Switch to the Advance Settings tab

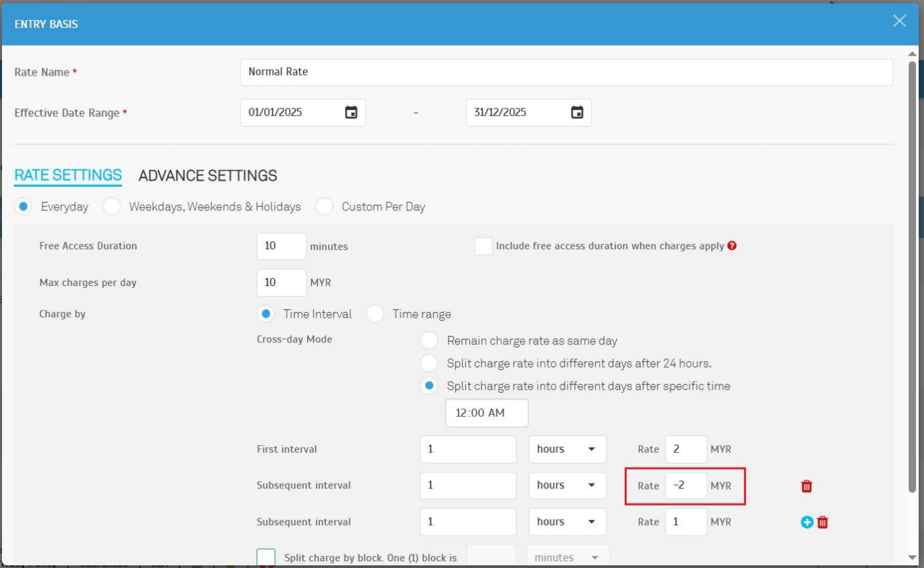pyautogui.click(x=208, y=175)
